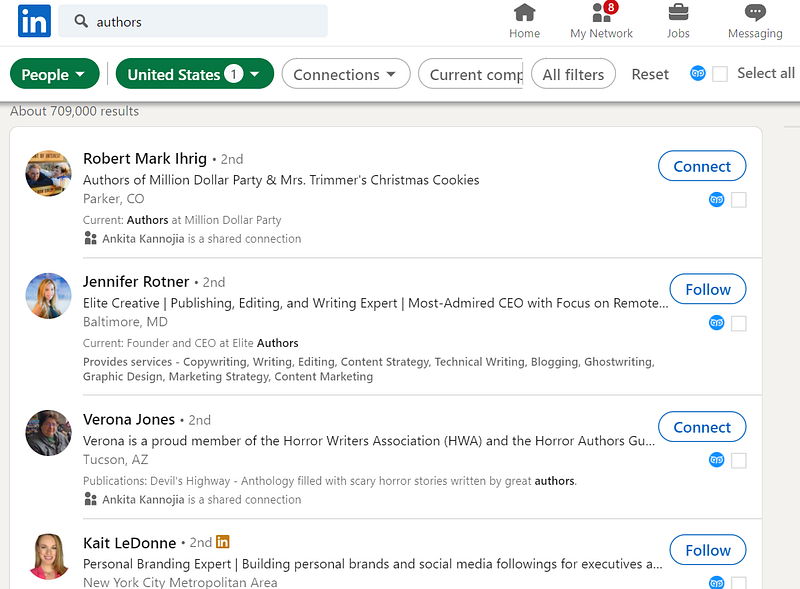This screenshot has height=589, width=800.
Task: Click blue extension icon beside Select all
Action: (x=697, y=73)
